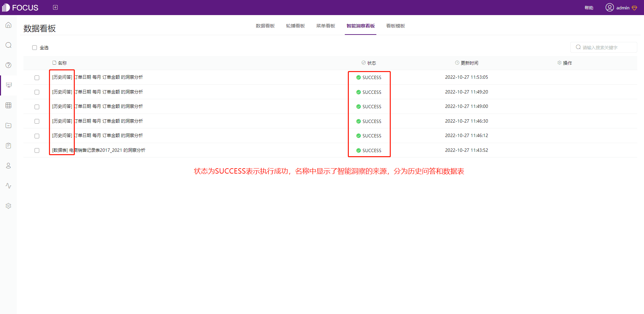Open the search icon in sidebar

coord(8,45)
